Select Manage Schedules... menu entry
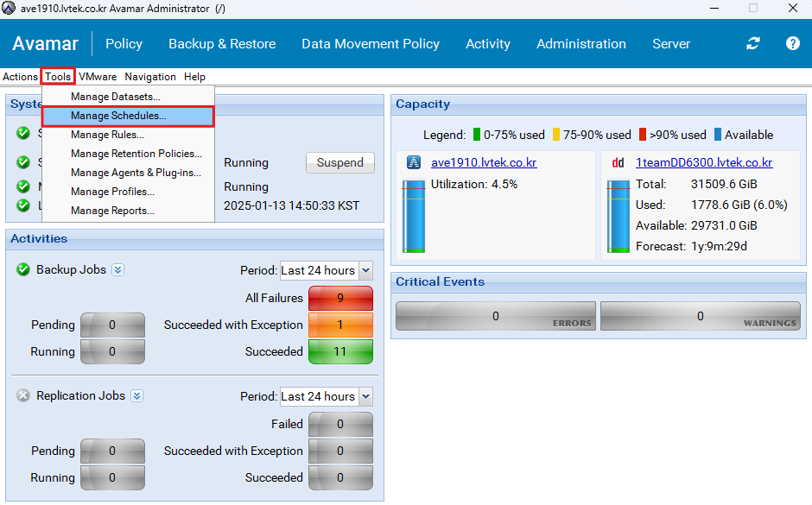 pos(129,116)
